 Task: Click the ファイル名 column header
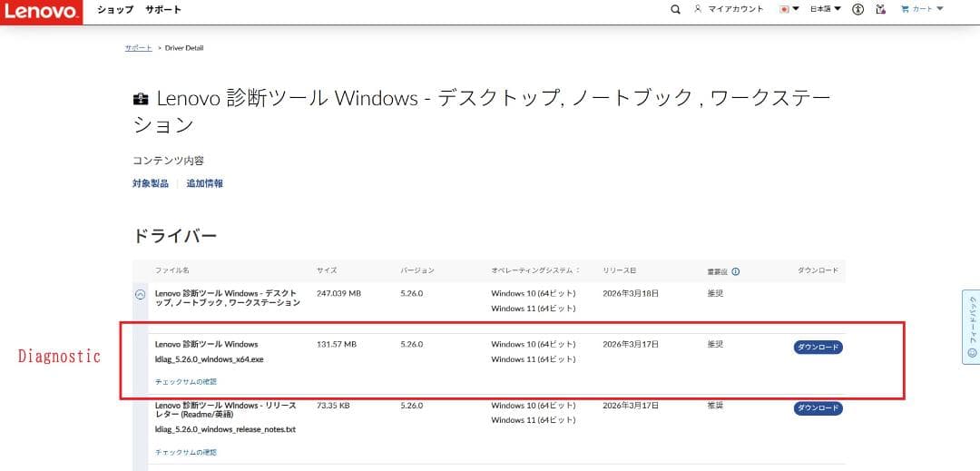point(171,270)
